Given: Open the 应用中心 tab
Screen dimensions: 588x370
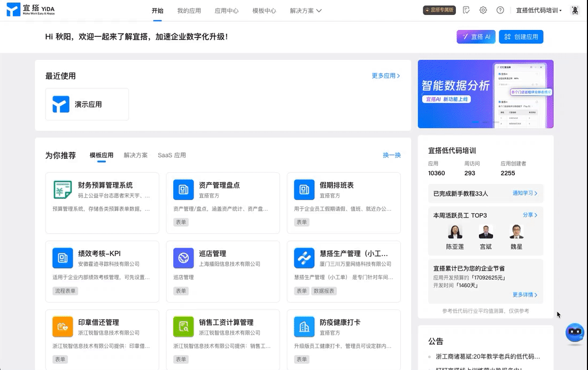Looking at the screenshot, I should point(227,11).
